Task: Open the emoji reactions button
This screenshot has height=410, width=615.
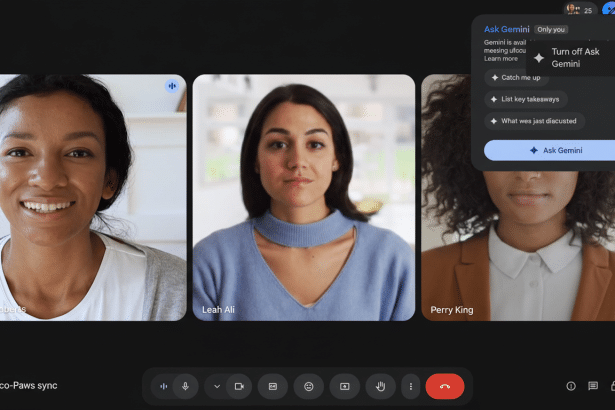Action: pos(309,386)
